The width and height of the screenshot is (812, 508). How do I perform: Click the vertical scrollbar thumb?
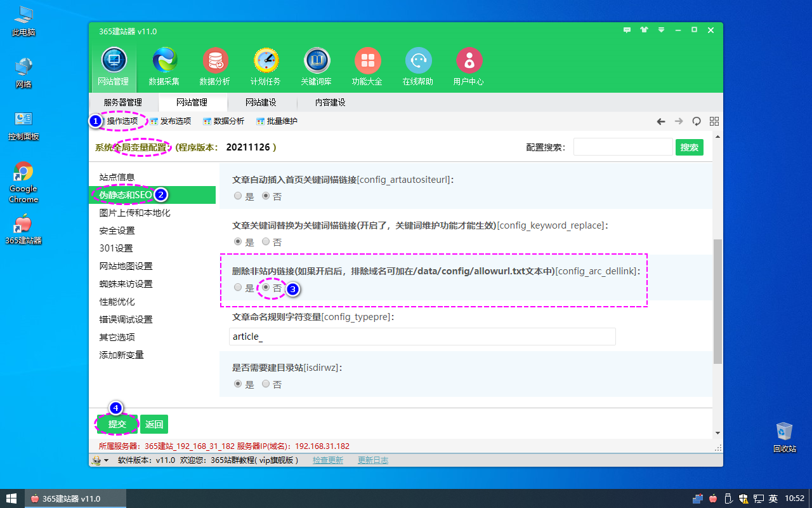tap(717, 302)
